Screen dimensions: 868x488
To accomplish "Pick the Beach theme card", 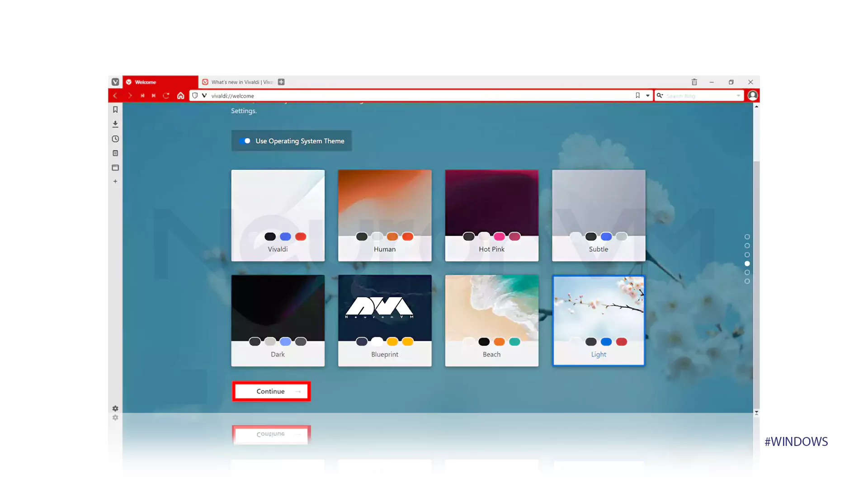I will click(x=492, y=321).
